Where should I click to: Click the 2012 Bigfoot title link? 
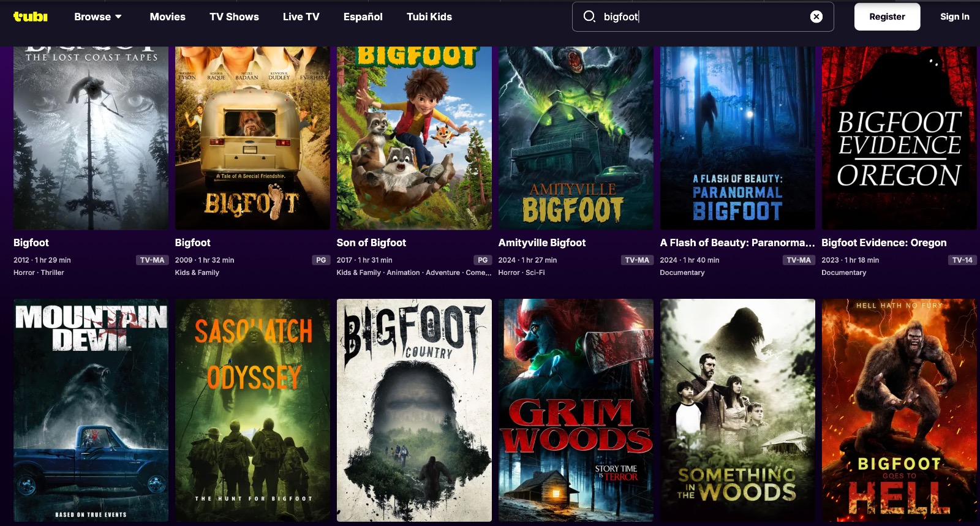point(31,242)
